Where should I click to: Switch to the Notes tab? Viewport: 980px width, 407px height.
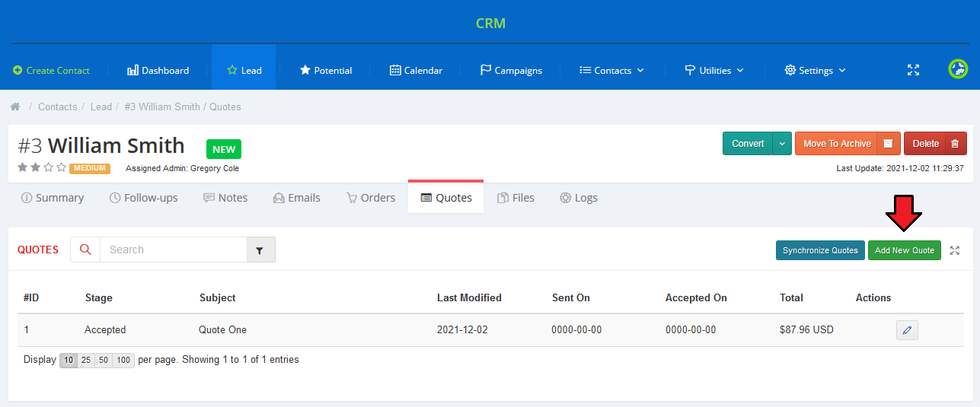(225, 198)
